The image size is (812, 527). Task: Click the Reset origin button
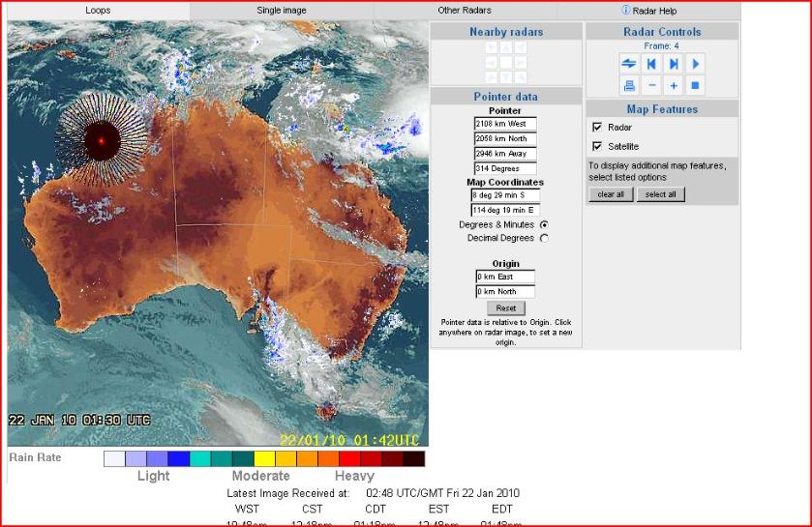[505, 308]
